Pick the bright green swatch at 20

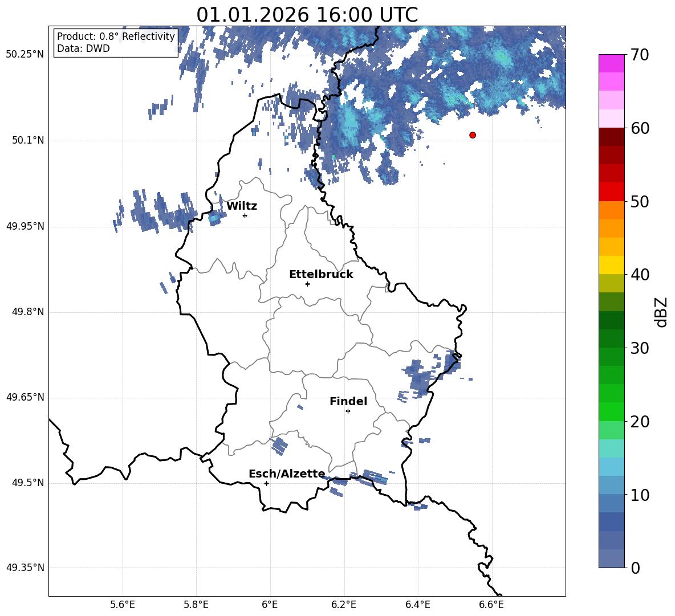point(611,411)
